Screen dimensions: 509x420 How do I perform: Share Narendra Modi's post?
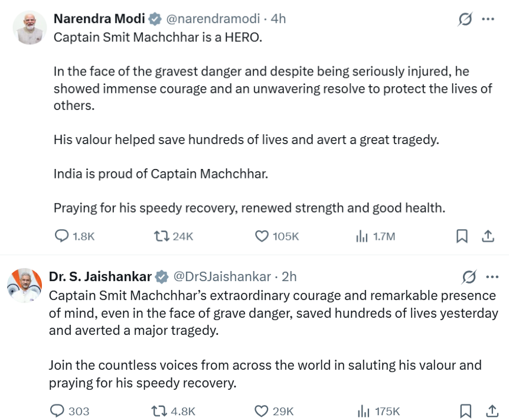coord(488,236)
